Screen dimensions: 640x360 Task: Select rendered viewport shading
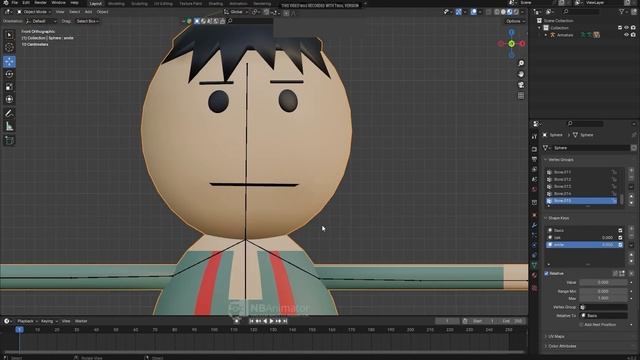516,12
